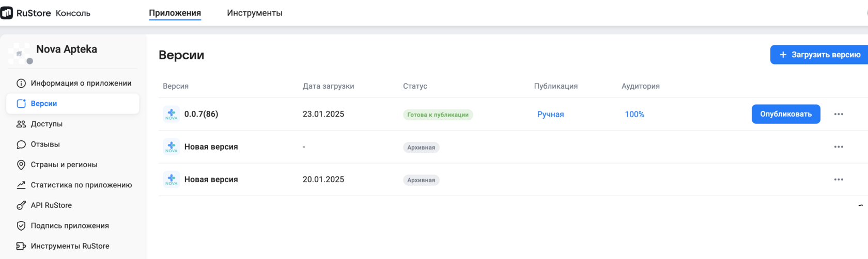Click the info icon beside Информация о приложении
The width and height of the screenshot is (868, 259).
click(x=21, y=83)
